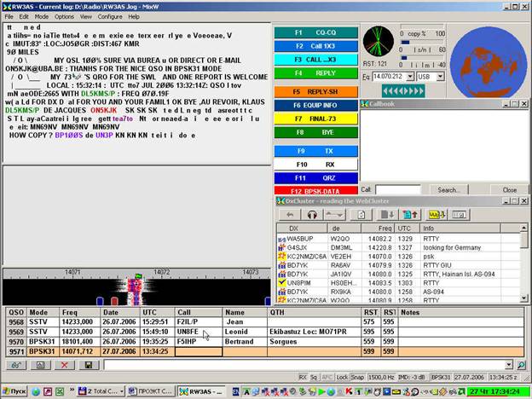Screen dimensions: 532x399
Task: Click the last gray display icon in DxCluster toolbar
Action: 459,215
